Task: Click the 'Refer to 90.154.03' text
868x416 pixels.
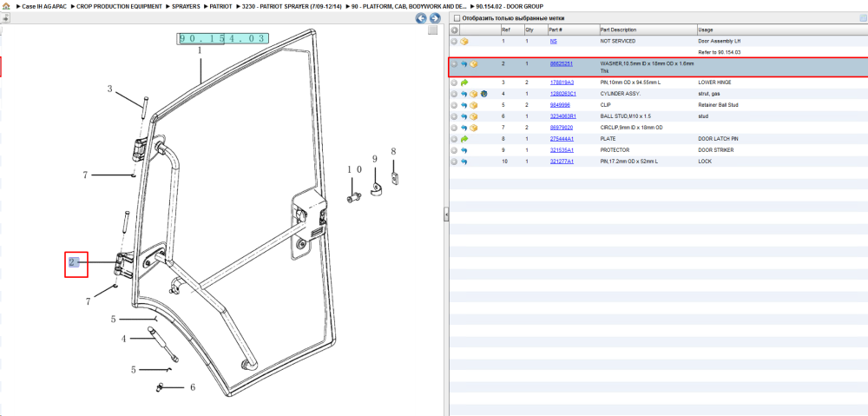Action: click(720, 52)
